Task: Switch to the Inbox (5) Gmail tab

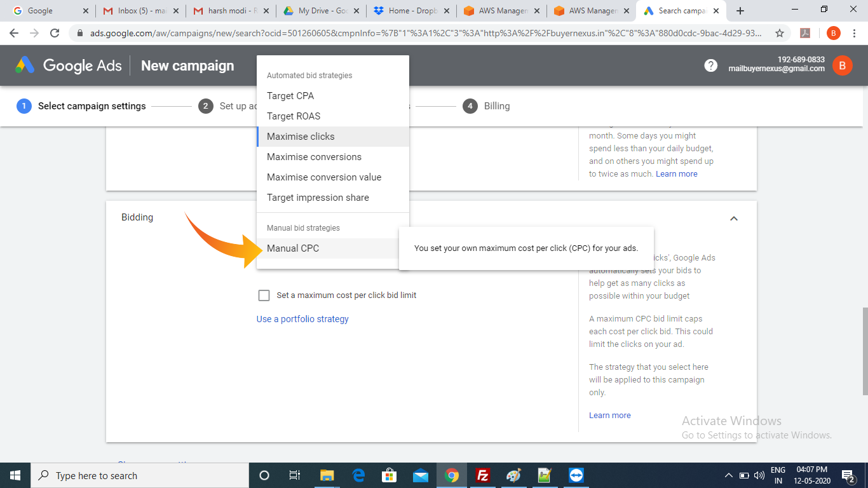Action: 141,11
